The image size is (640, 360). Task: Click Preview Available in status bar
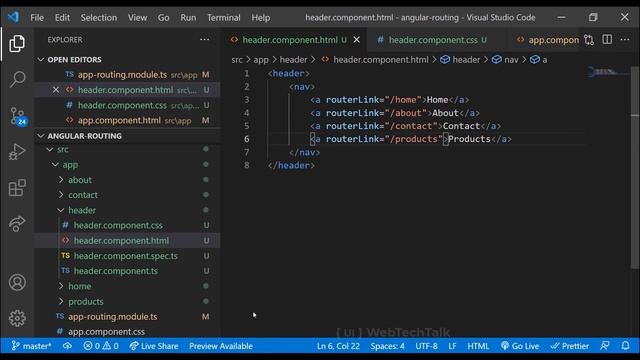click(x=221, y=346)
